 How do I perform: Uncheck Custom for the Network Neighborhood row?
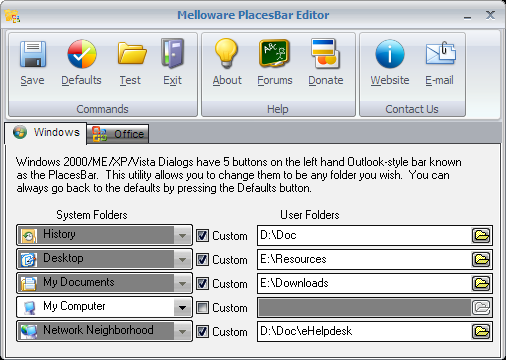click(202, 332)
